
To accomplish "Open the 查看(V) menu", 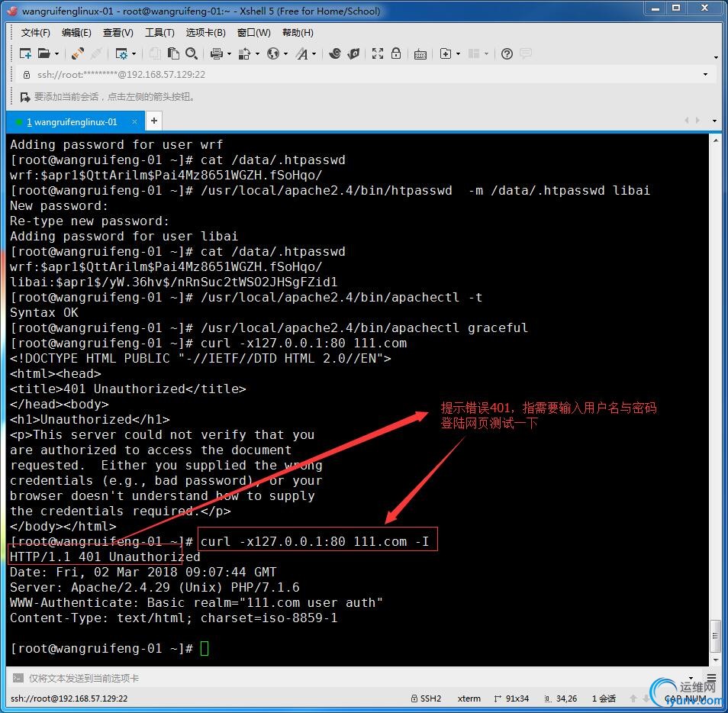I will [118, 33].
